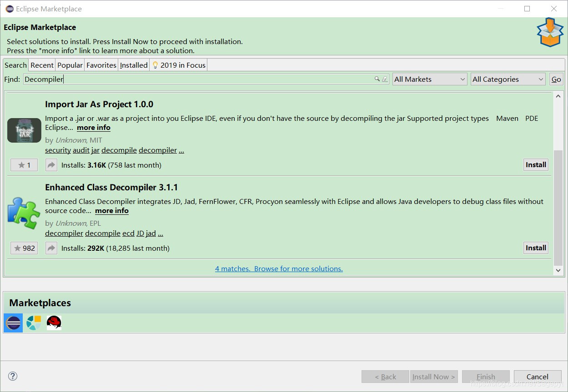The image size is (568, 392).
Task: Click the Enhanced Class Decompiler puzzle icon
Action: point(24,213)
